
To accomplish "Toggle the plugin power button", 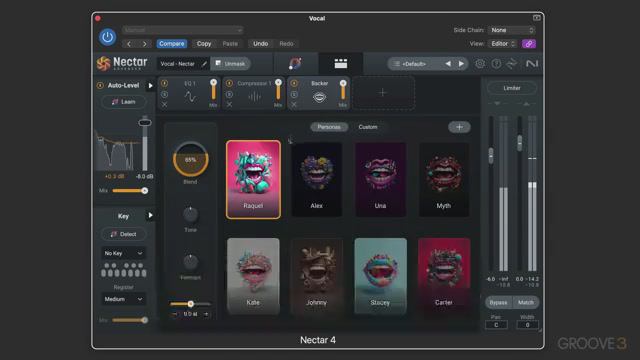I will tap(107, 37).
